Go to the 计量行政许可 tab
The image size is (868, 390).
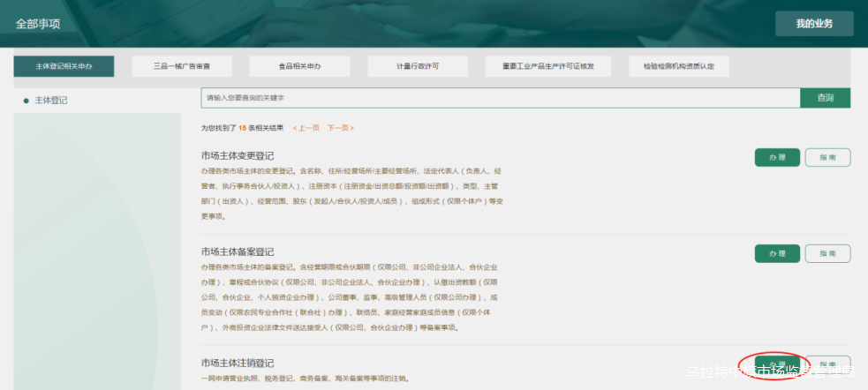pyautogui.click(x=417, y=66)
